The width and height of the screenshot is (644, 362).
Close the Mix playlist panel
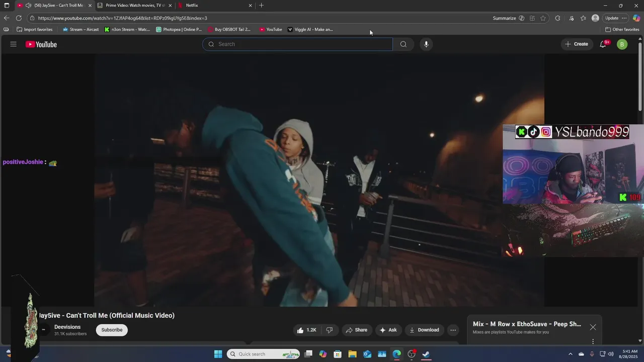tap(593, 327)
